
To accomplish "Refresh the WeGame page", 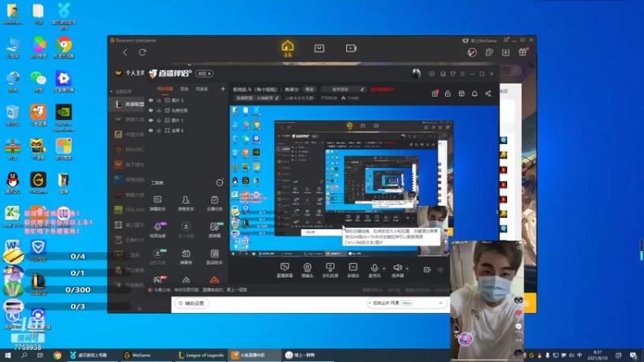I will pos(142,52).
